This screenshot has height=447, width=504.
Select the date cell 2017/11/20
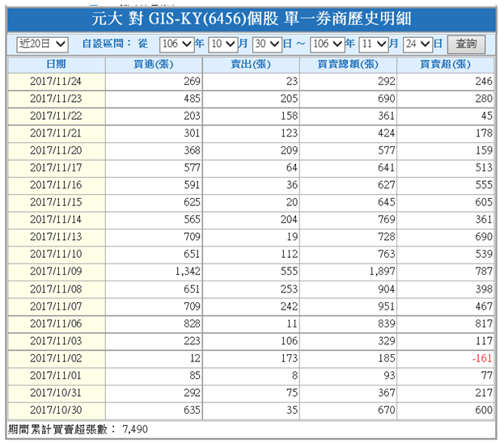[57, 151]
